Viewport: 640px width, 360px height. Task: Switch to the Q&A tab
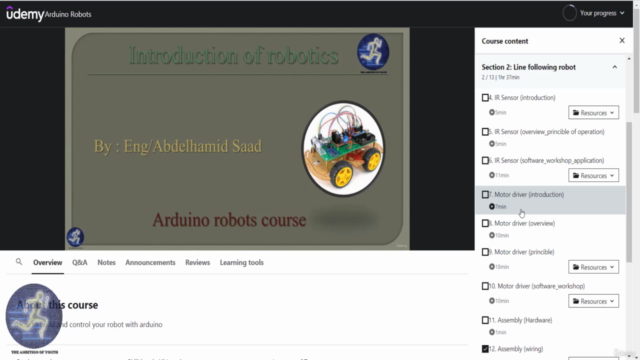click(80, 262)
